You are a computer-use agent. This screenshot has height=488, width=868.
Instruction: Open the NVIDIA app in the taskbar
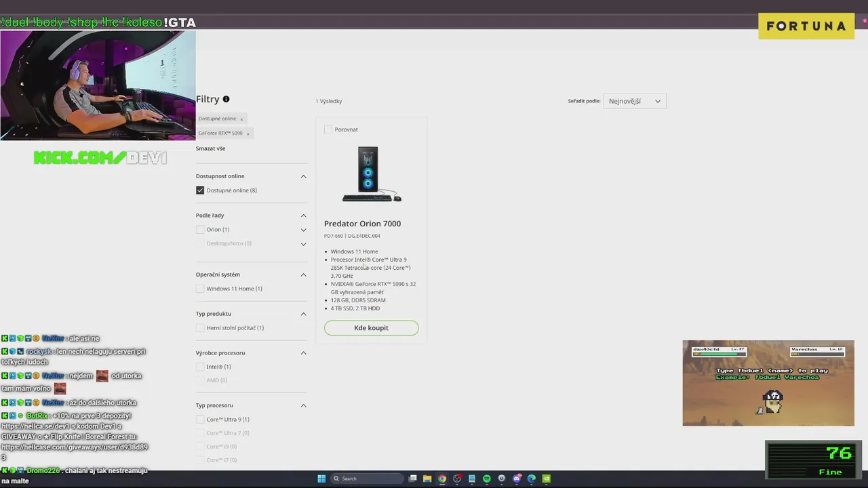pos(547,479)
